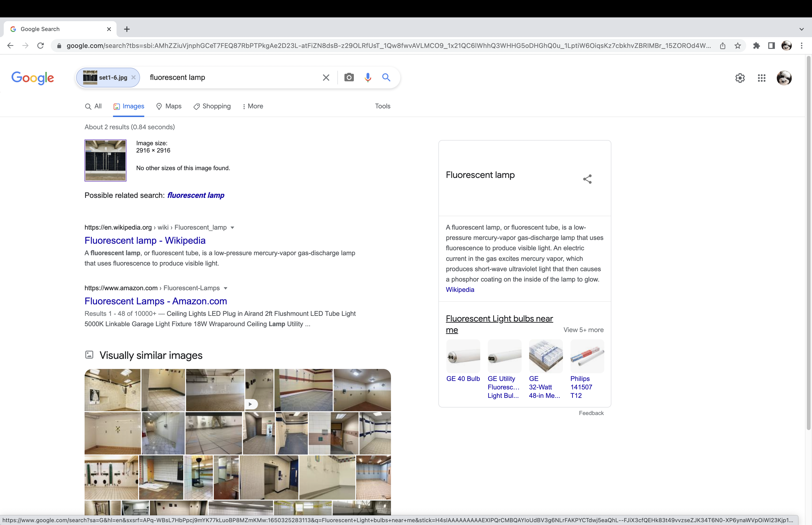Open the Google apps grid icon
This screenshot has width=812, height=525.
click(x=761, y=78)
